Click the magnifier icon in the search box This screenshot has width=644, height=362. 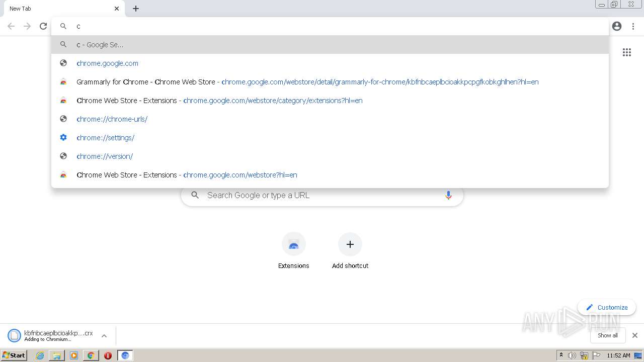[x=195, y=195]
